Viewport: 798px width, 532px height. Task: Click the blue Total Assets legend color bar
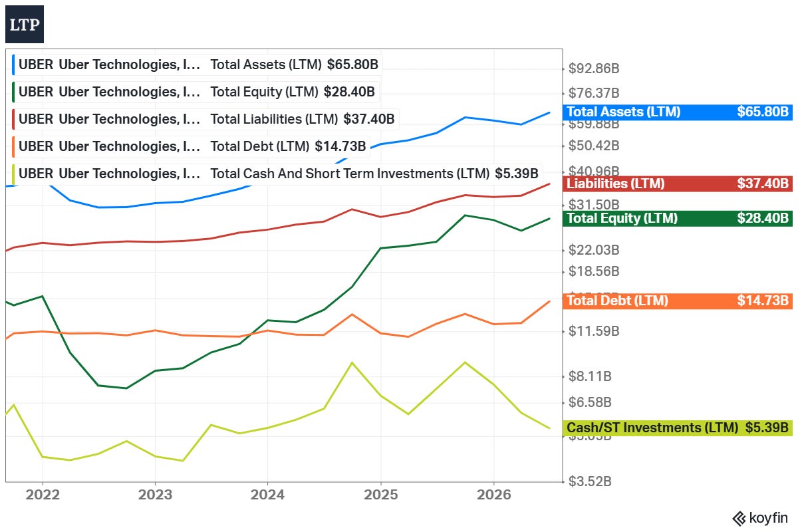13,65
